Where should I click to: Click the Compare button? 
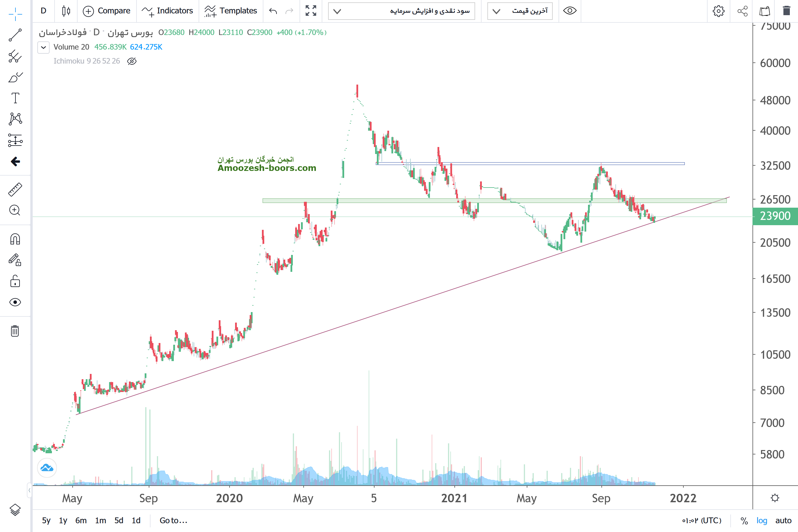106,11
